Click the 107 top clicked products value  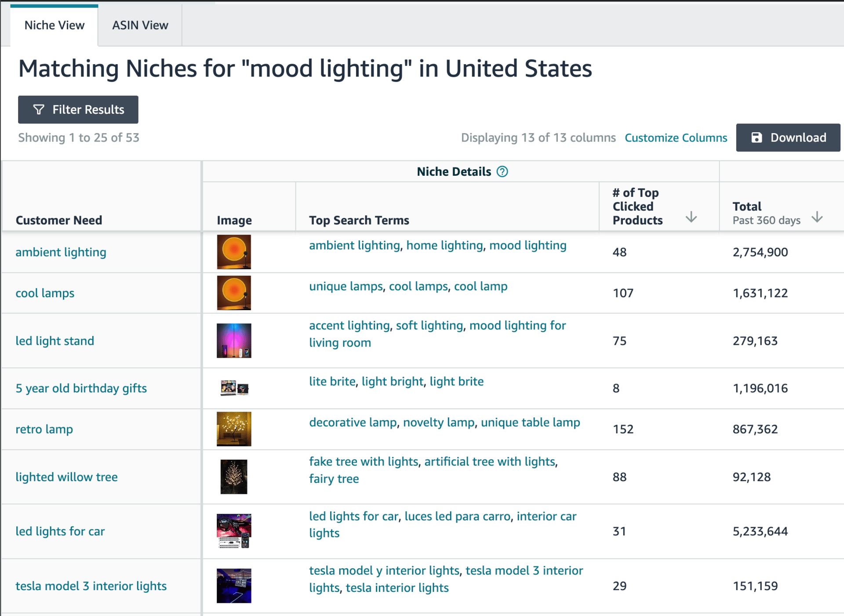(623, 293)
